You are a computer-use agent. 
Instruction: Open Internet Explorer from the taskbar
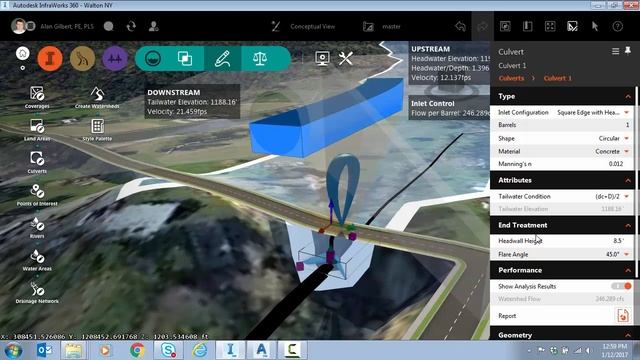tap(200, 350)
